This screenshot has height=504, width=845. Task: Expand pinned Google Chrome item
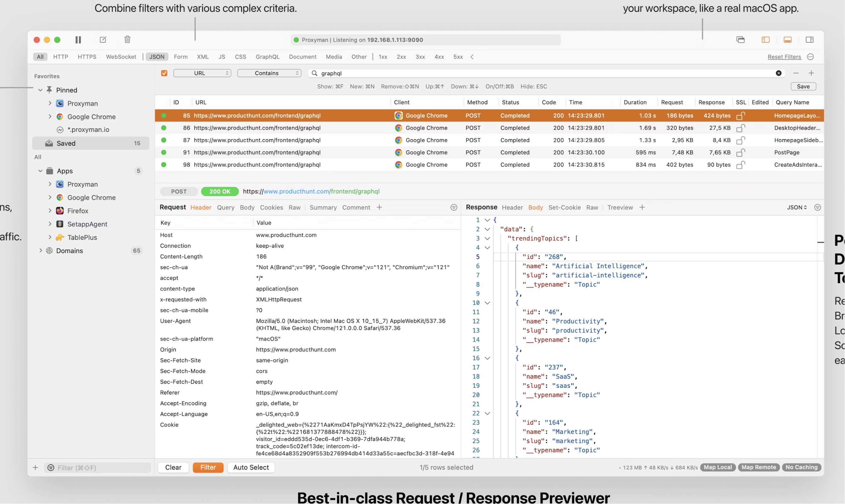click(x=50, y=117)
